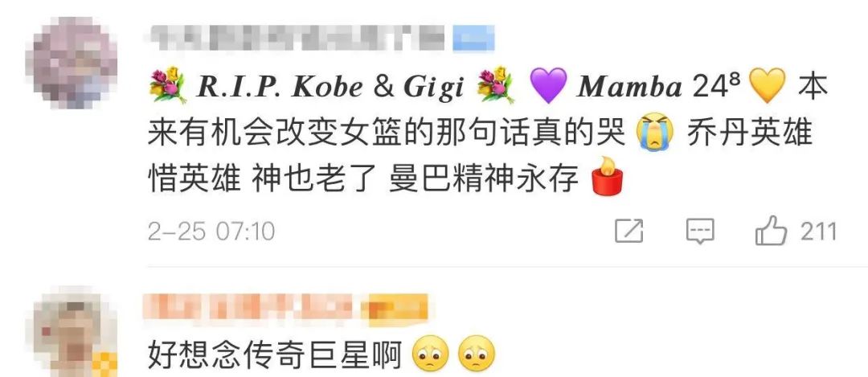Viewport: 868px width, 377px height.
Task: Tap the forward/share icon on first comment
Action: [x=628, y=231]
